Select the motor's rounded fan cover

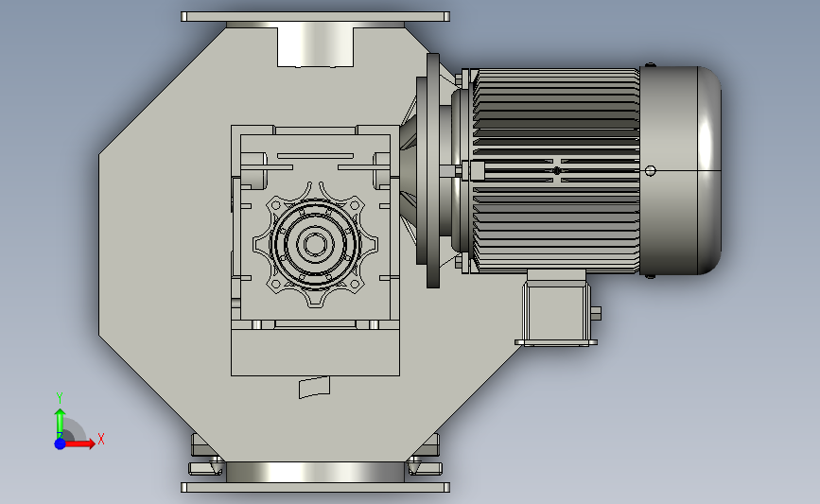680,170
